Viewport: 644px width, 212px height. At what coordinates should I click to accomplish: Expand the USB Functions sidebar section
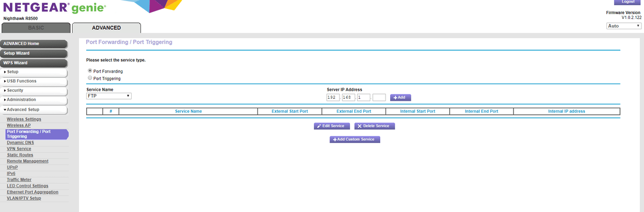33,81
